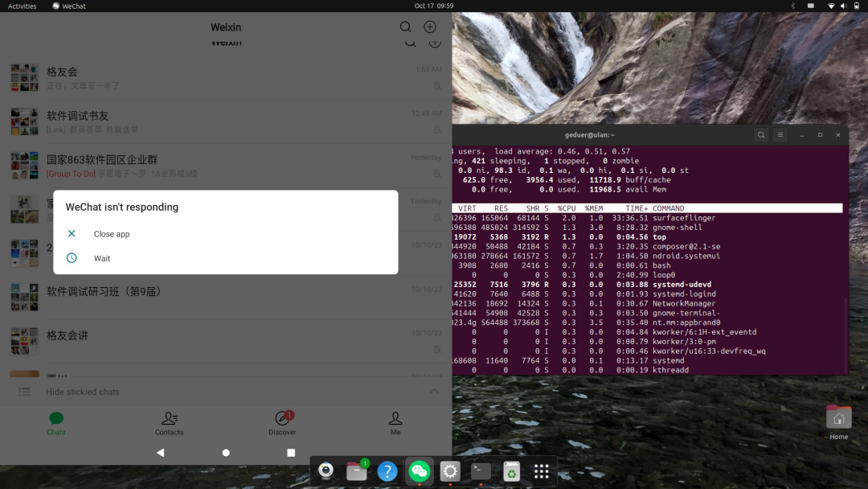Collapse stickied chats with the chevron
The height and width of the screenshot is (489, 868).
(x=434, y=392)
